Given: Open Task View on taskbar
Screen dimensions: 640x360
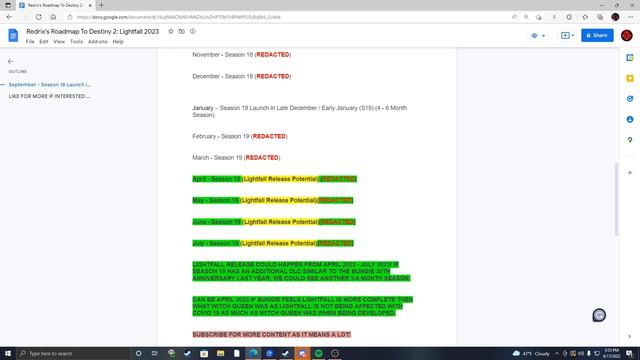Looking at the screenshot, I should pyautogui.click(x=155, y=353).
